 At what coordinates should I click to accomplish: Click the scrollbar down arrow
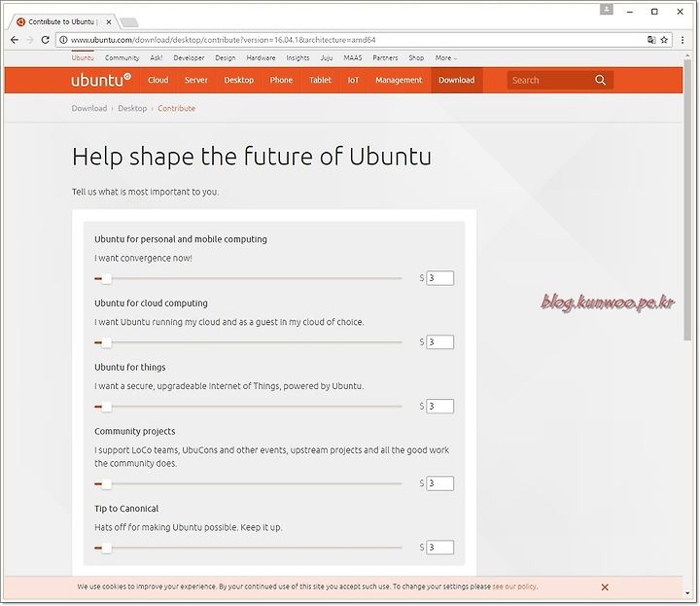pyautogui.click(x=687, y=593)
